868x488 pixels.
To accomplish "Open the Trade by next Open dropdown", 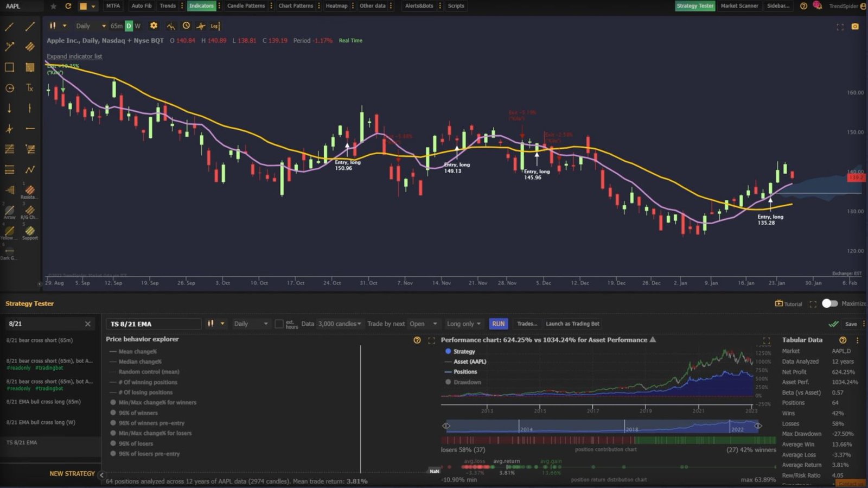I will coord(423,324).
